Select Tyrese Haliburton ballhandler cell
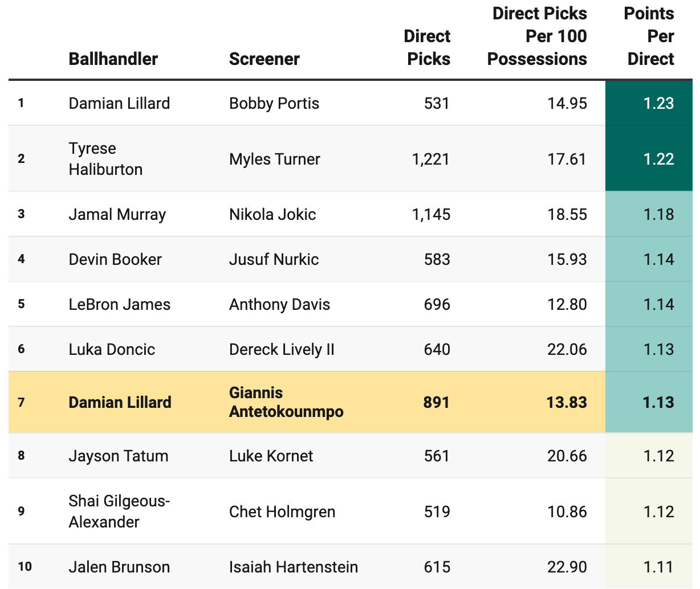The image size is (700, 589). click(x=105, y=159)
